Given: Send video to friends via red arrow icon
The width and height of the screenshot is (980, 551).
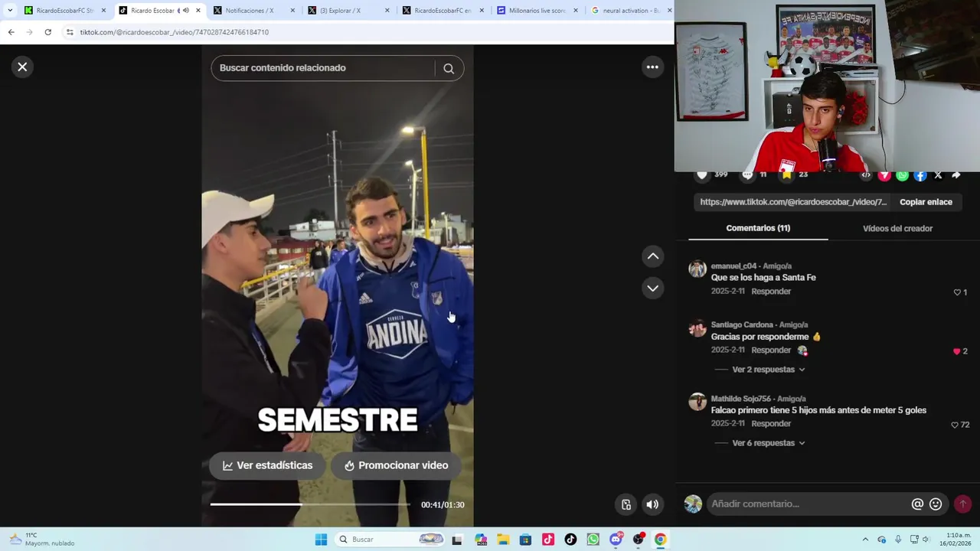Looking at the screenshot, I should [x=884, y=175].
